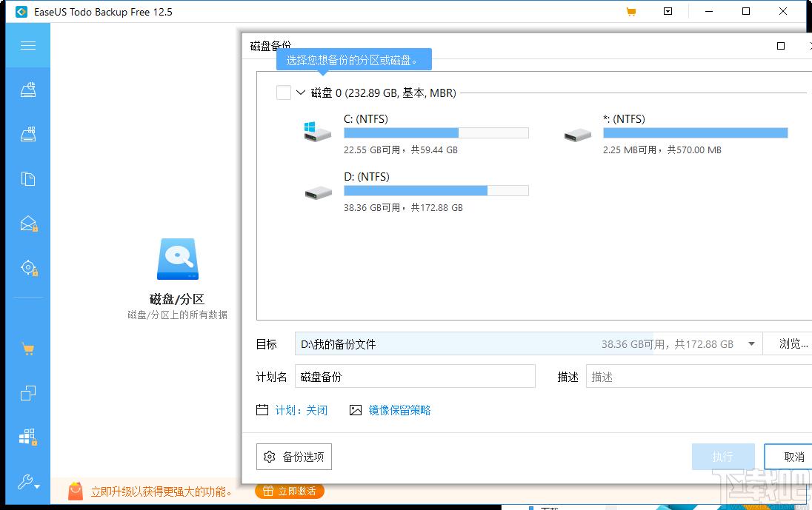Open the 目标 destination dropdown arrow
This screenshot has width=812, height=510.
[x=752, y=344]
